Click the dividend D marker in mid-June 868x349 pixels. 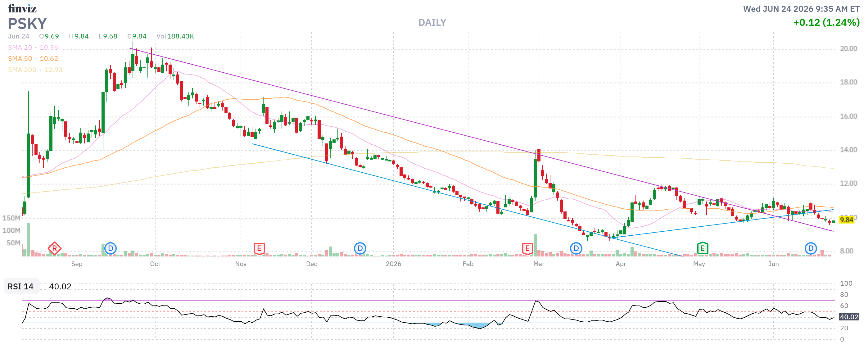pos(810,249)
